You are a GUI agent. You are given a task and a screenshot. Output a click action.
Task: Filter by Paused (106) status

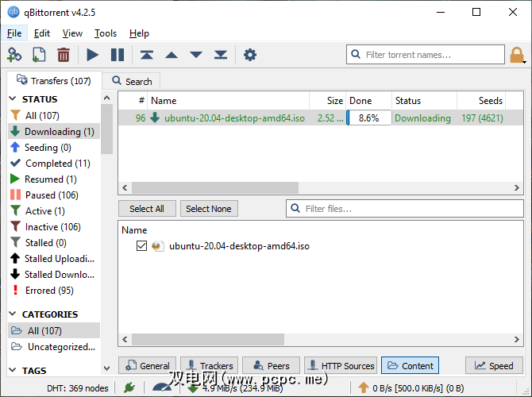54,195
